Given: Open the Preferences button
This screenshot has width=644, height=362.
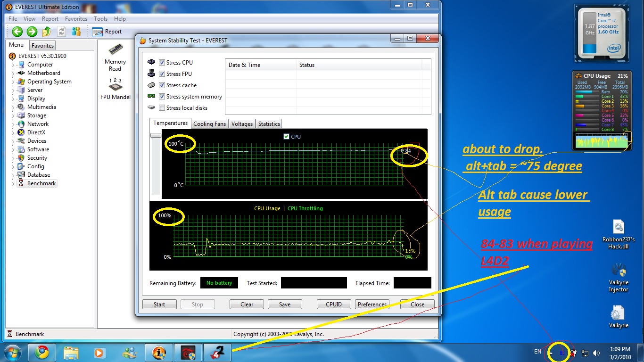Looking at the screenshot, I should pos(372,304).
